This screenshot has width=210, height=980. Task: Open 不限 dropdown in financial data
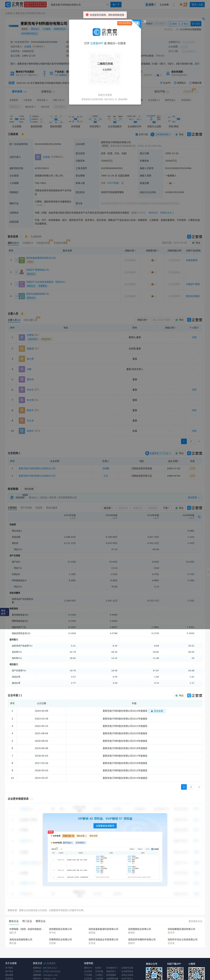pyautogui.click(x=166, y=508)
